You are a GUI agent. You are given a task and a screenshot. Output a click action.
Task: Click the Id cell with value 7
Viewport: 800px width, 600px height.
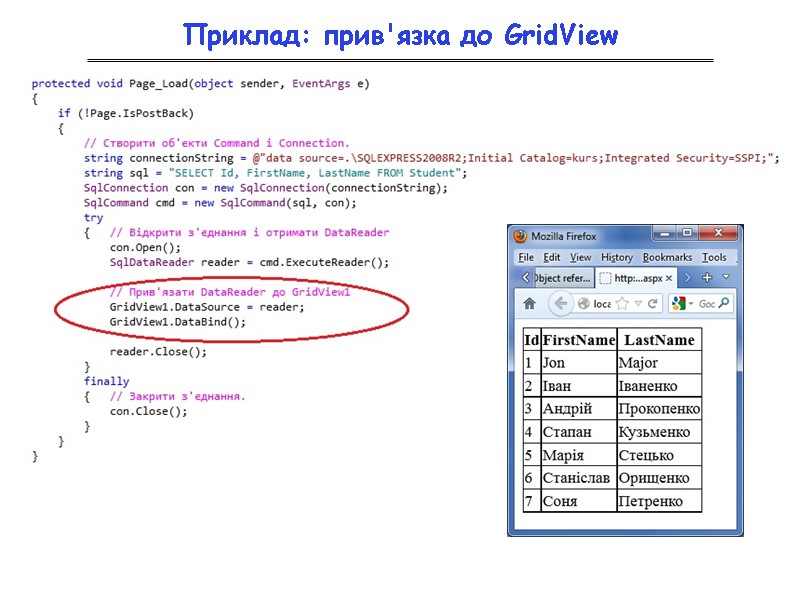click(532, 501)
